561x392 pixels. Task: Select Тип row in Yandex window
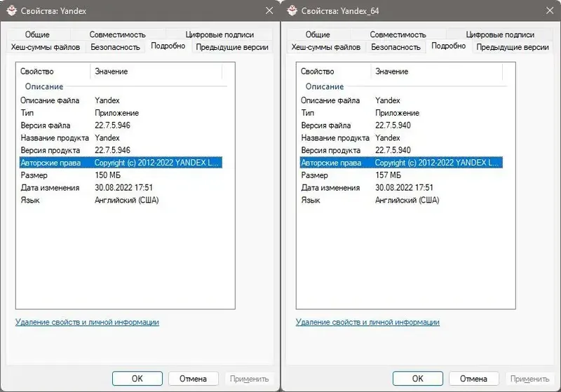point(121,113)
